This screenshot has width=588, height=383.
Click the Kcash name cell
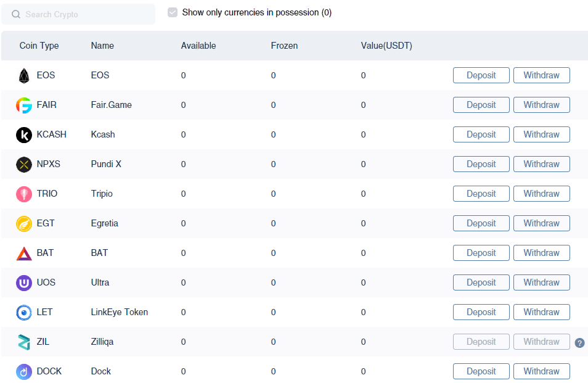(x=103, y=134)
